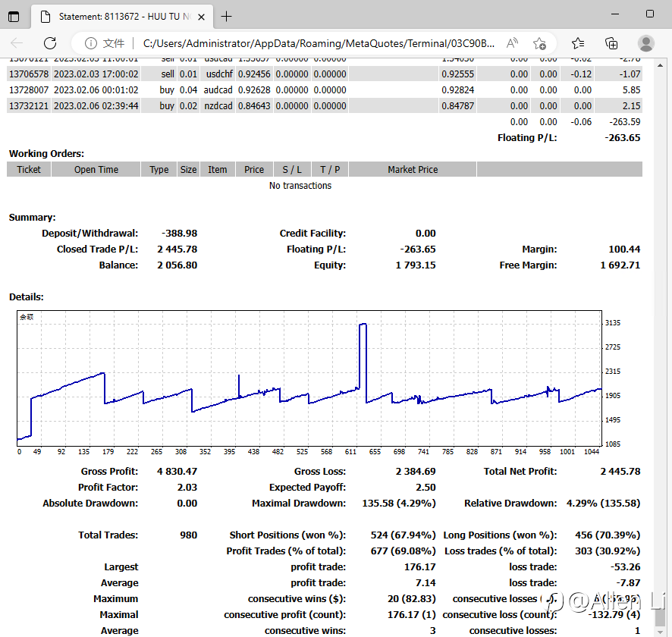The height and width of the screenshot is (637, 672).
Task: Click the Read aloud icon
Action: click(x=512, y=43)
